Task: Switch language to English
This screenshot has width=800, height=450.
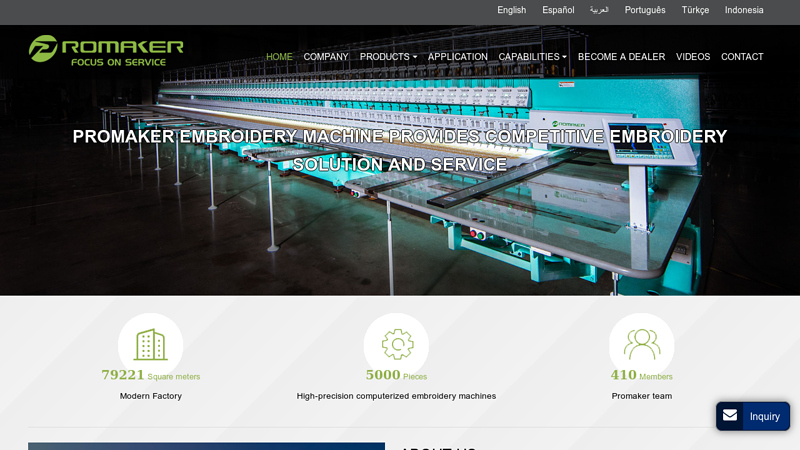Action: 511,10
